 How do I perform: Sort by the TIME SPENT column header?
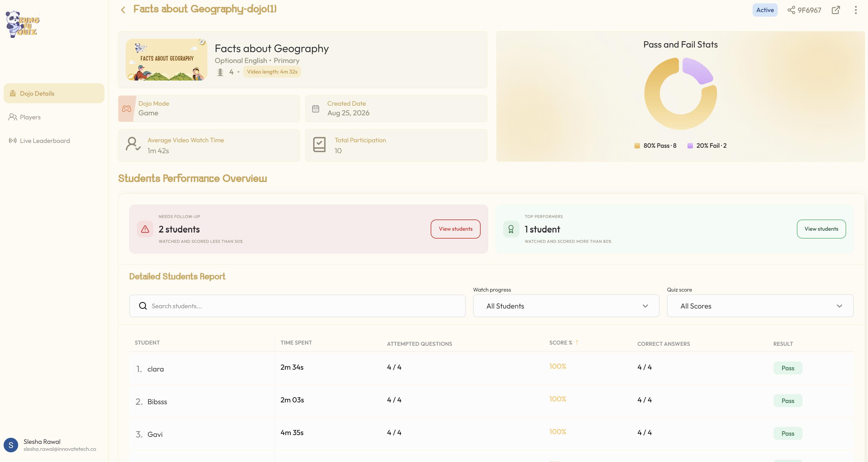coord(296,342)
